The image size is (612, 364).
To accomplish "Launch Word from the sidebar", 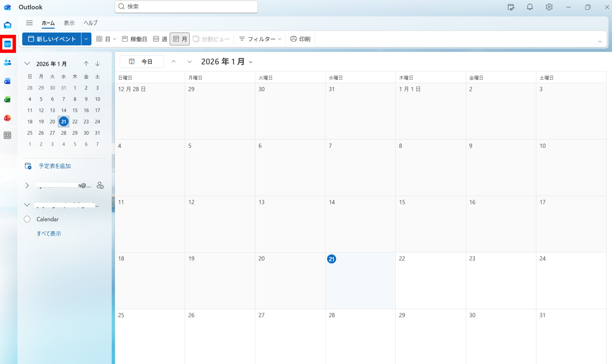I will [7, 81].
